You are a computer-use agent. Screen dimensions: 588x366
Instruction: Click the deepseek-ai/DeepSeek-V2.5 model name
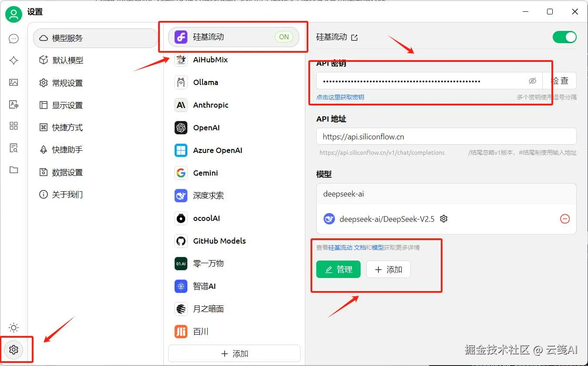[x=387, y=219]
